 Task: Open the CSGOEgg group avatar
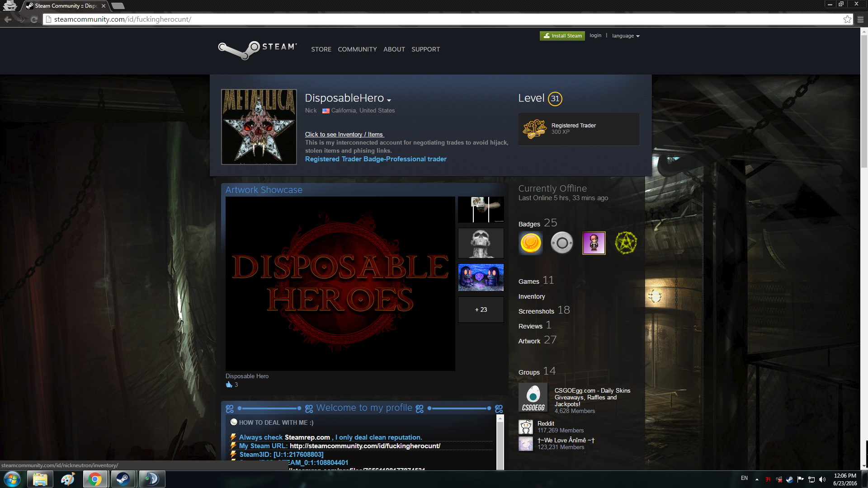pyautogui.click(x=533, y=398)
